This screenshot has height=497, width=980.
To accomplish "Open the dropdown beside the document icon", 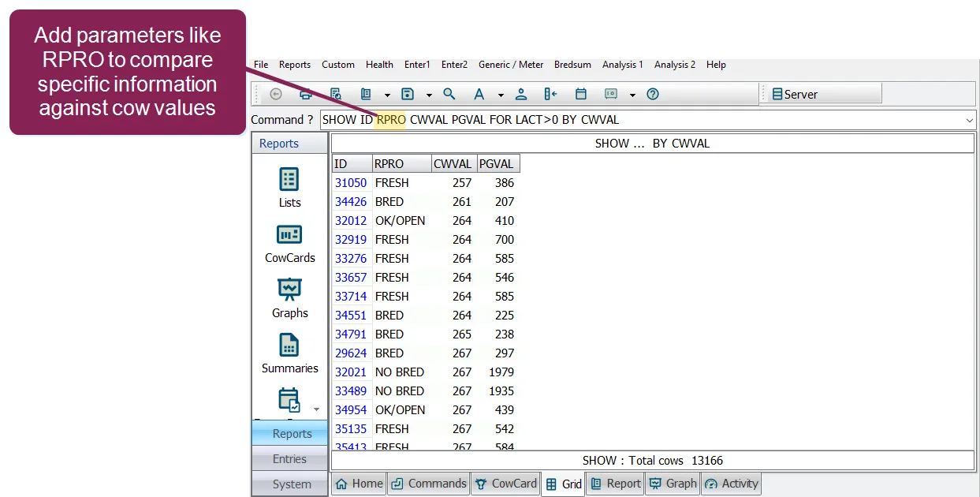I will 387,95.
